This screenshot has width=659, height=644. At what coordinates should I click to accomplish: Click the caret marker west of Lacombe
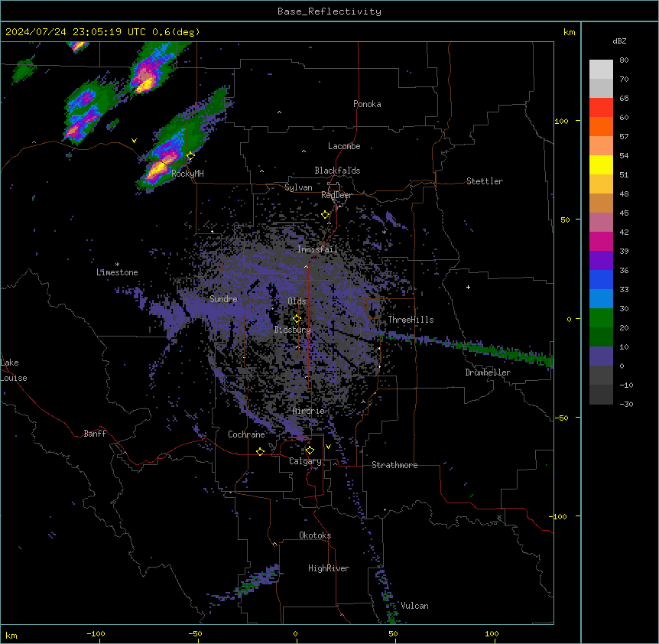[304, 151]
